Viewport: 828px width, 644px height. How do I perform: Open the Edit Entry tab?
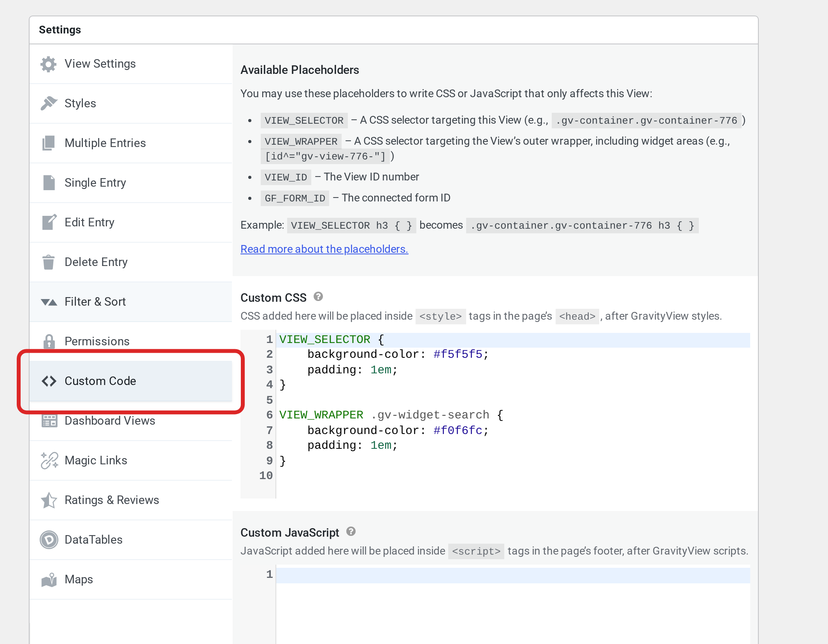tap(131, 222)
